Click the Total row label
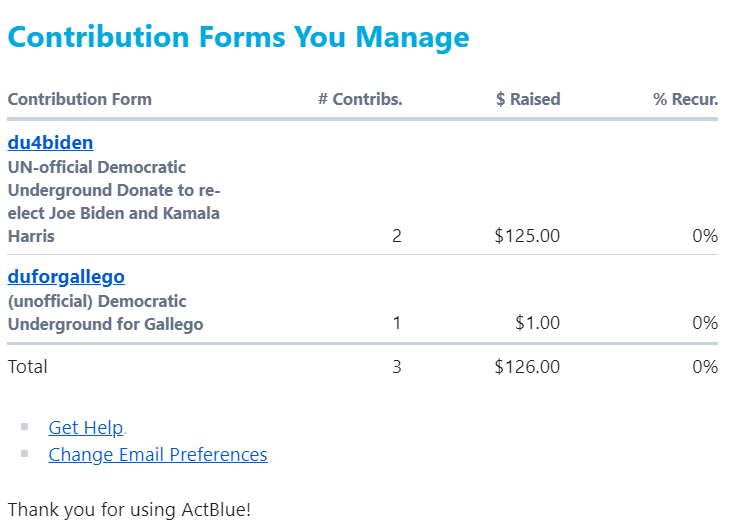733x528 pixels. 28,367
